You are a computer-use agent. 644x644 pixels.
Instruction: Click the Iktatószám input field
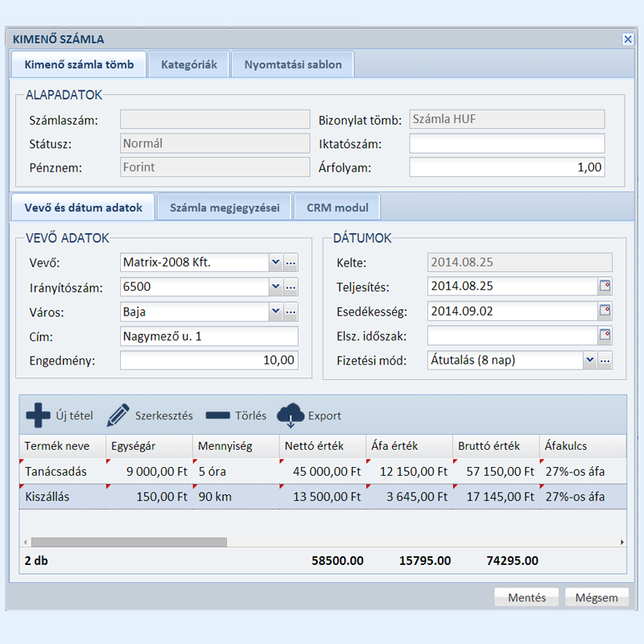pyautogui.click(x=506, y=144)
